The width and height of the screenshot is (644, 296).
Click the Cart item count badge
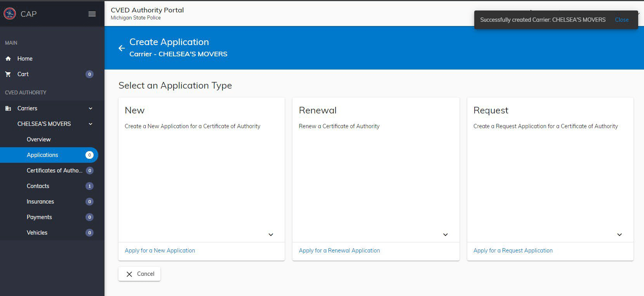(x=89, y=74)
